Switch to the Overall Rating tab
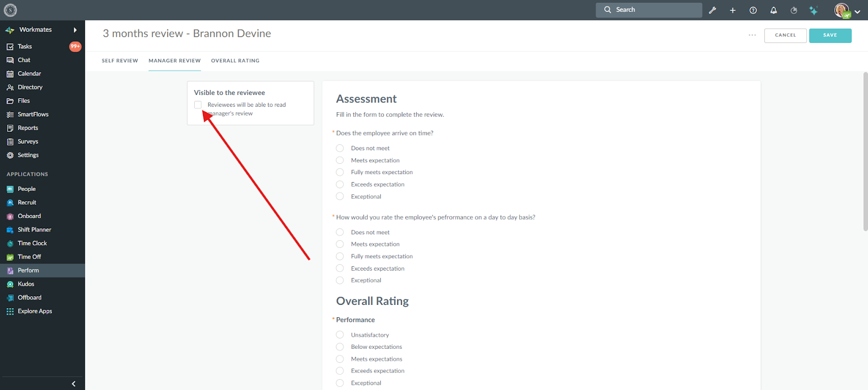This screenshot has width=868, height=390. (x=235, y=61)
